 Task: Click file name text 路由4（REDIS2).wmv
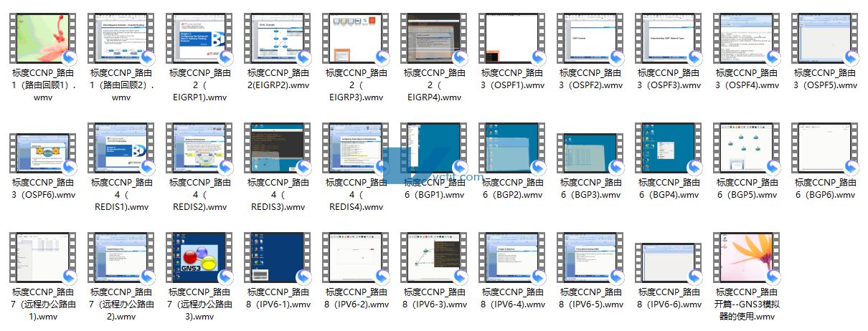200,195
